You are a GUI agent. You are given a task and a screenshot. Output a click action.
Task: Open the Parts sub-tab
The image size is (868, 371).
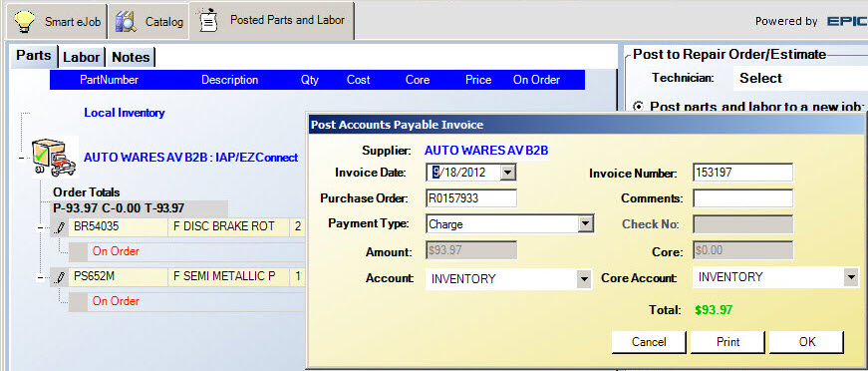(34, 56)
